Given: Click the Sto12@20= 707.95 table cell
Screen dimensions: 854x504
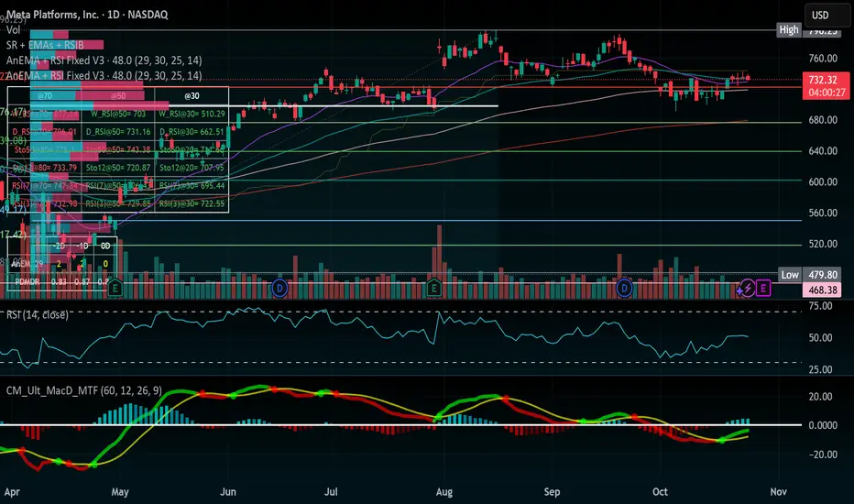Looking at the screenshot, I should click(192, 168).
